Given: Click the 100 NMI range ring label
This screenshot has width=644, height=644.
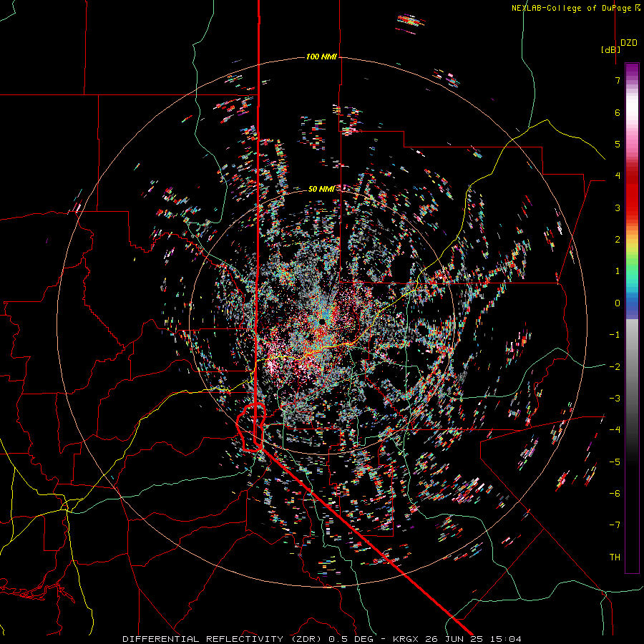Looking at the screenshot, I should tap(321, 57).
